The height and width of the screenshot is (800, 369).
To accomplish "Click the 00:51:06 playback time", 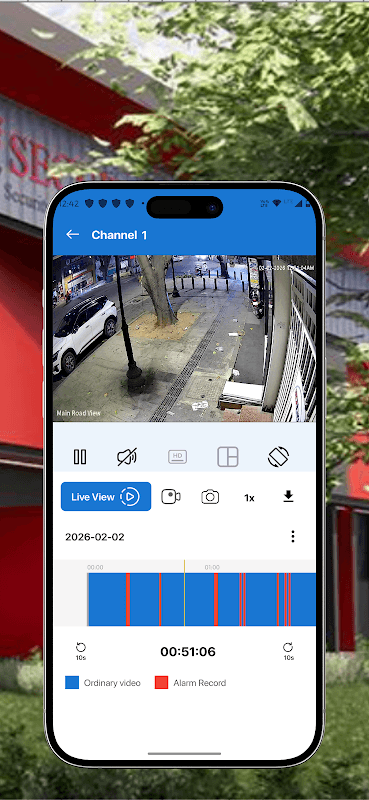I will (188, 652).
